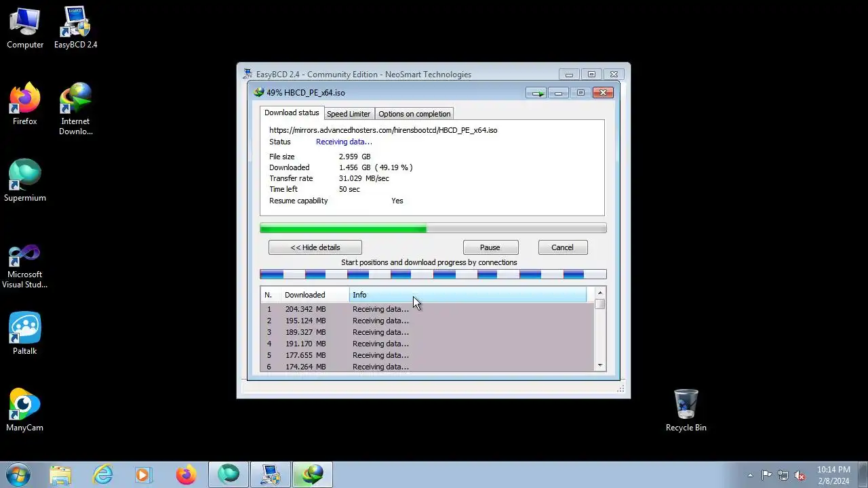This screenshot has width=868, height=488.
Task: Close the IDM download dialog with red X
Action: pos(603,93)
